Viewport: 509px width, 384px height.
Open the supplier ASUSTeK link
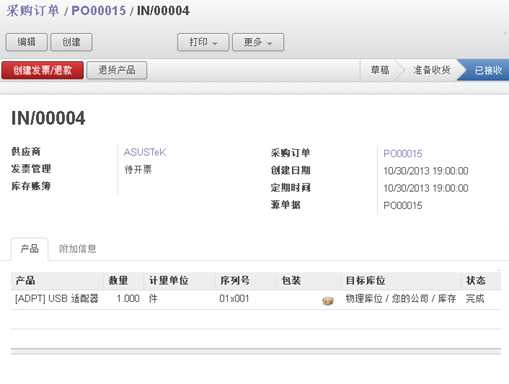[145, 152]
